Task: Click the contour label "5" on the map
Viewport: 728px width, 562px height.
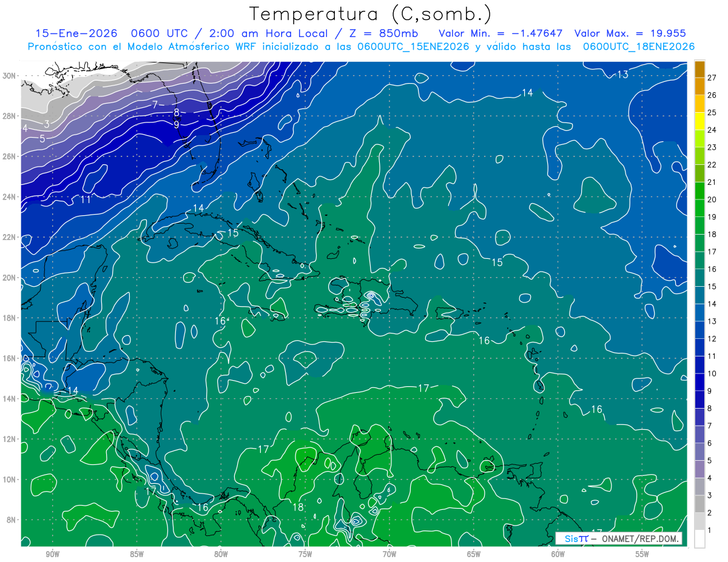Action: point(42,139)
